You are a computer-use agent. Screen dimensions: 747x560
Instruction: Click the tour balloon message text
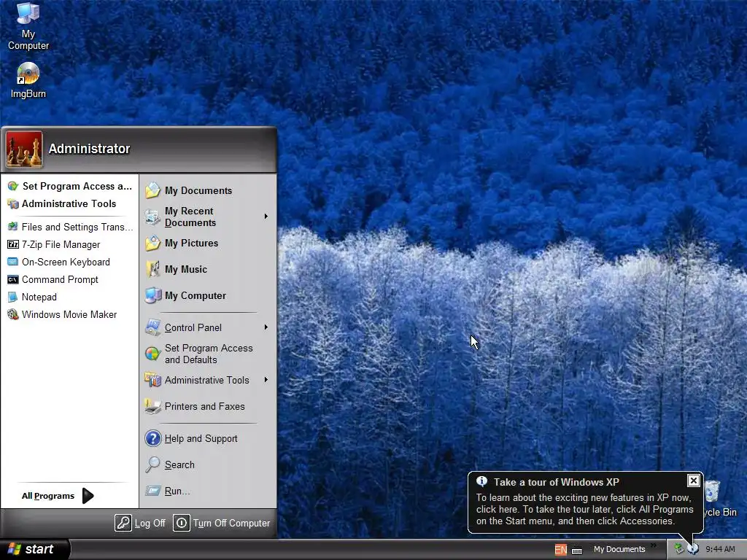[x=584, y=510]
